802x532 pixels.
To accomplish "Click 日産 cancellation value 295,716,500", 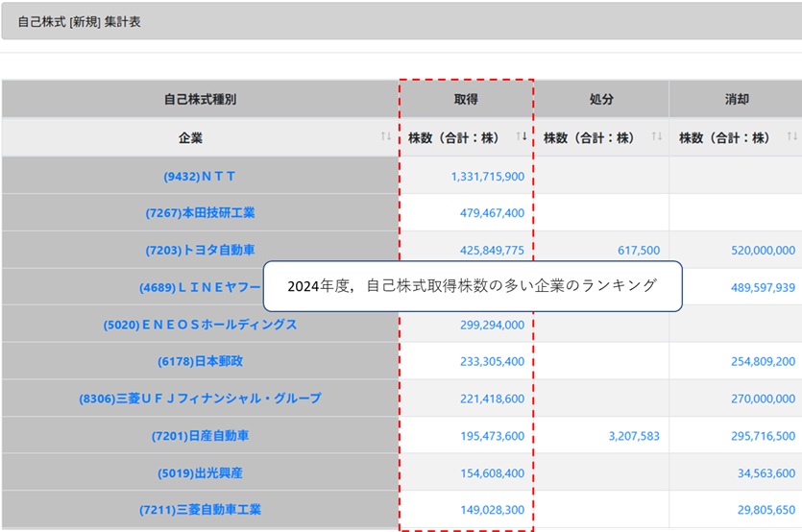I will [763, 436].
